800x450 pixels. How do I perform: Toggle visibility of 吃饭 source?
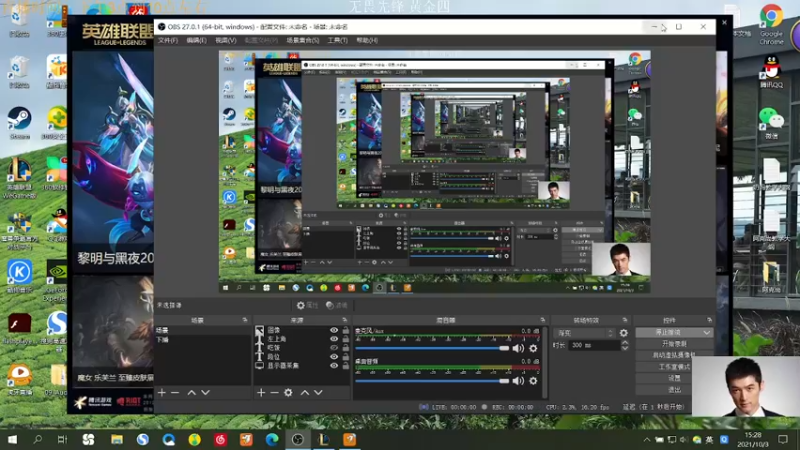pyautogui.click(x=334, y=347)
